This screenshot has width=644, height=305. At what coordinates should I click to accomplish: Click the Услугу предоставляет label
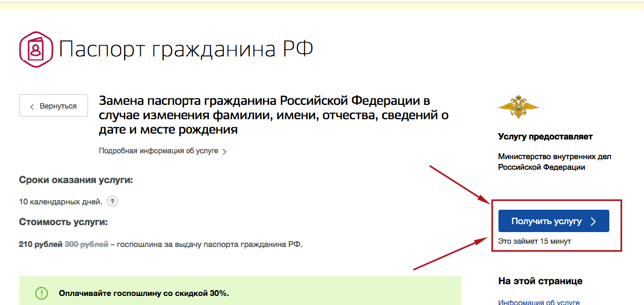(x=545, y=137)
